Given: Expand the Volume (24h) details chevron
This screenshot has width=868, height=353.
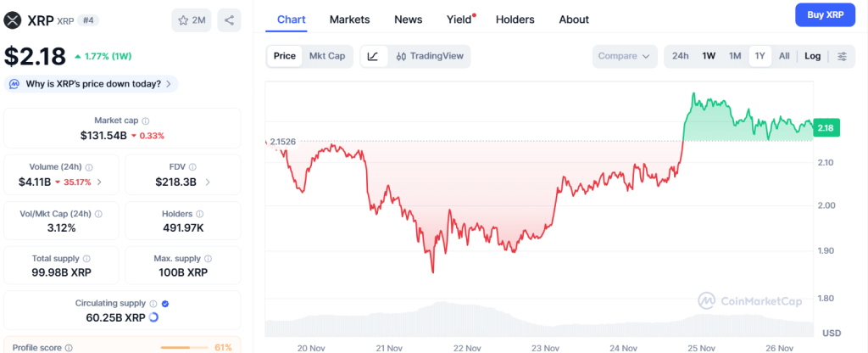Looking at the screenshot, I should [99, 182].
